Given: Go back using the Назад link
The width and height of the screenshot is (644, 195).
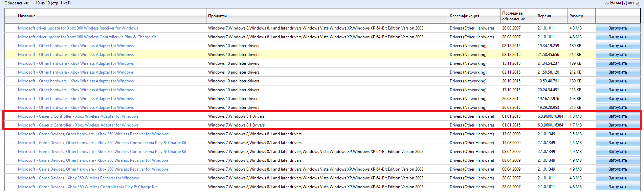Looking at the screenshot, I should point(615,3).
